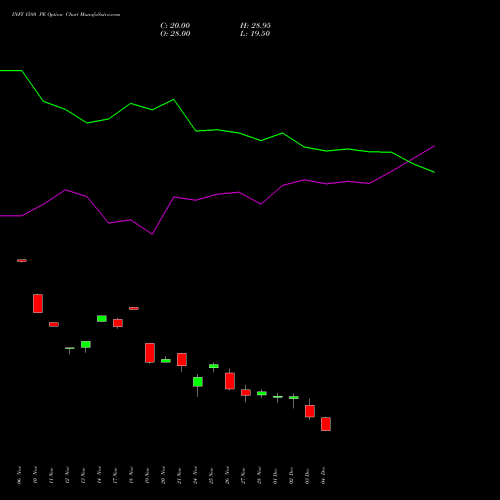Click the '01 Dec' date label
The image size is (500, 500).
pos(275,475)
